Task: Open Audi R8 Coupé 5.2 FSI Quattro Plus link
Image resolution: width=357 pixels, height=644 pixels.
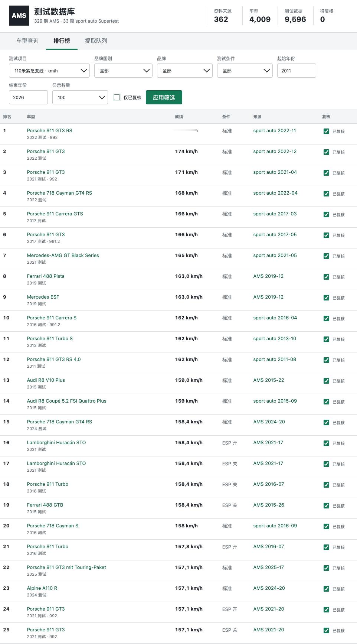Action: click(x=66, y=401)
